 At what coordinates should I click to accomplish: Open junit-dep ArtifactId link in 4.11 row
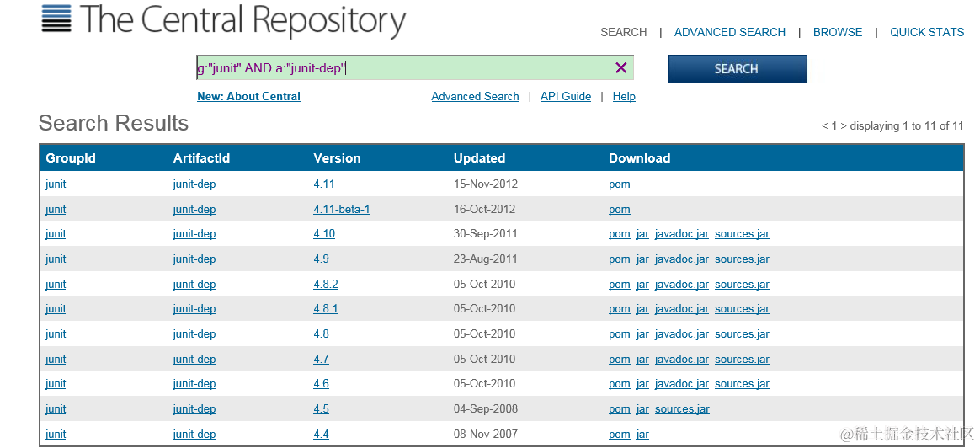194,184
